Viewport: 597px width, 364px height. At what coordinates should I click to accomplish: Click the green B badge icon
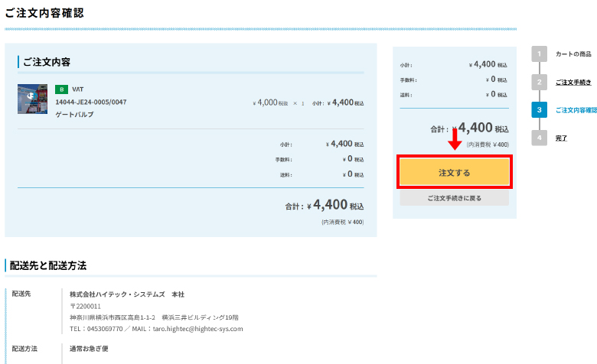tap(61, 89)
